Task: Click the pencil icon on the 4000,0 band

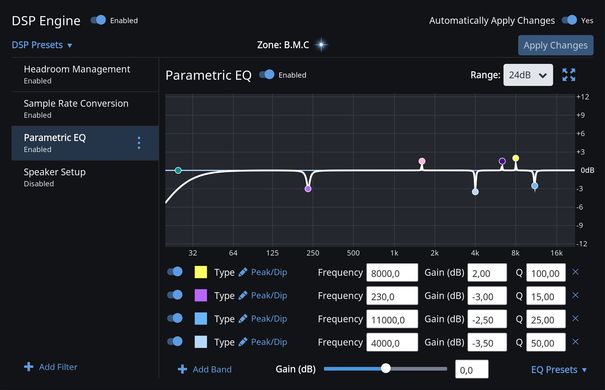Action: pyautogui.click(x=243, y=342)
